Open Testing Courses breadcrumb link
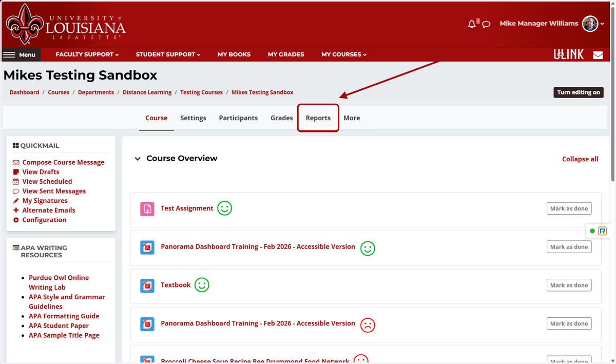616x364 pixels. 202,92
